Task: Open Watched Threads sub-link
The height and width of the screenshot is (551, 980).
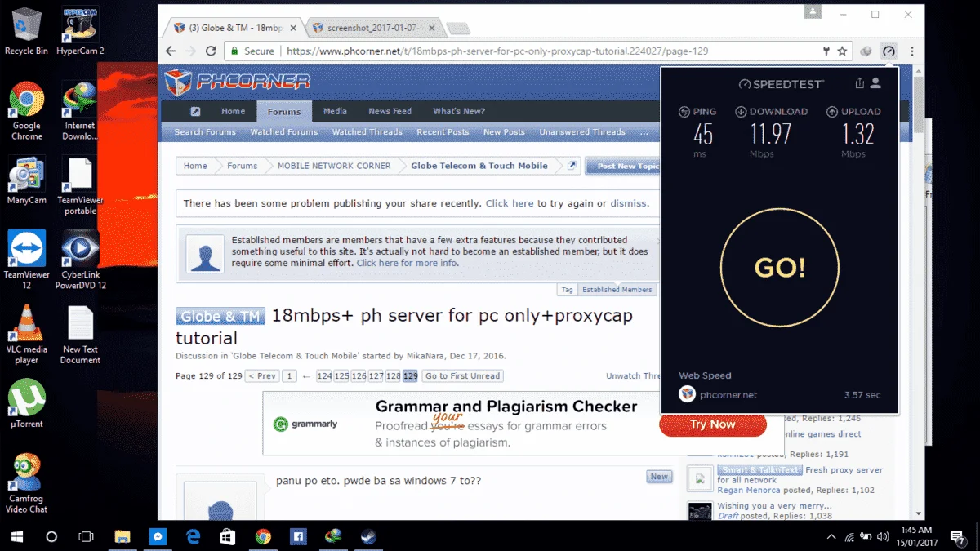Action: 367,132
